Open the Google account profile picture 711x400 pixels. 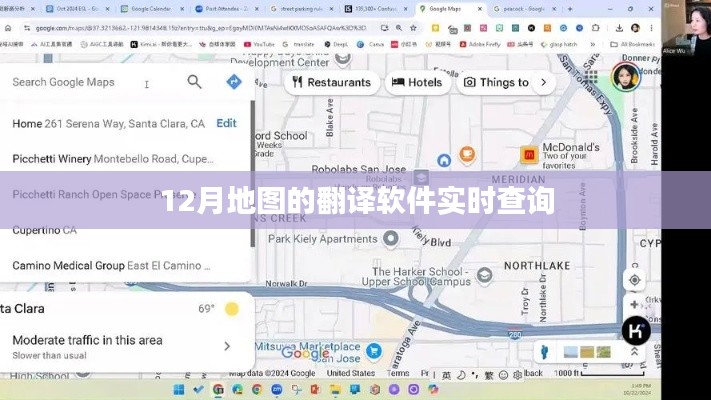[626, 77]
